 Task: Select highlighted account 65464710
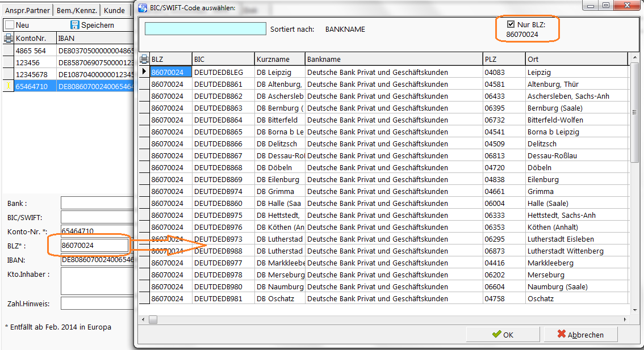coord(74,86)
